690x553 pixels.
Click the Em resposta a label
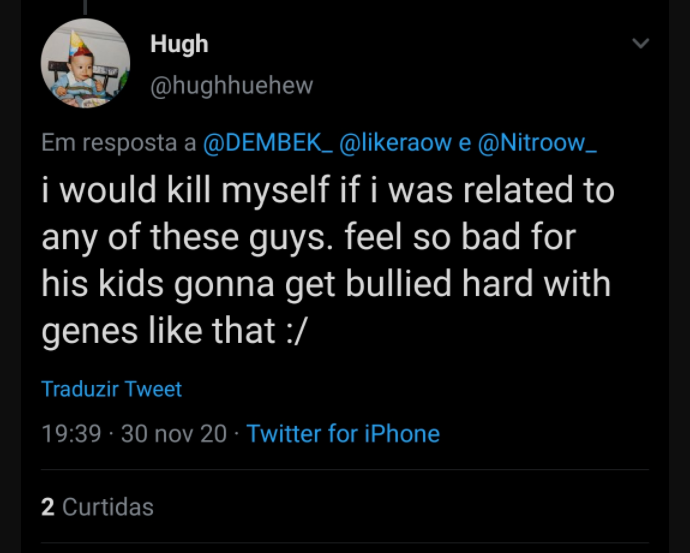click(x=119, y=143)
